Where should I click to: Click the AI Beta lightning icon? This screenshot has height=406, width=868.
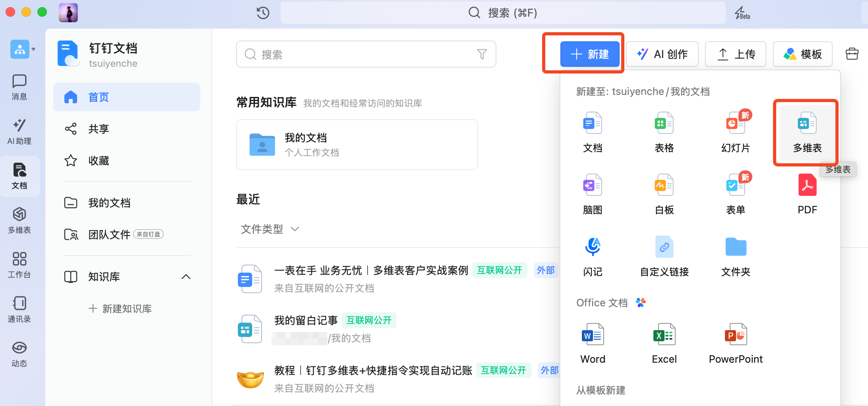(742, 13)
